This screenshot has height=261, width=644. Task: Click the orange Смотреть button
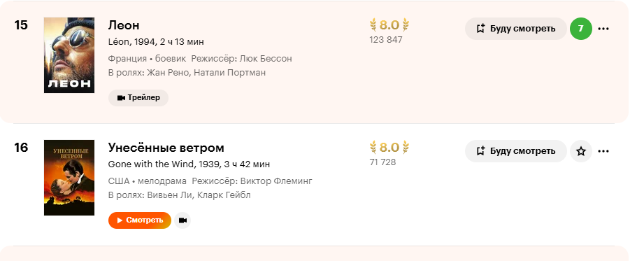pyautogui.click(x=140, y=220)
